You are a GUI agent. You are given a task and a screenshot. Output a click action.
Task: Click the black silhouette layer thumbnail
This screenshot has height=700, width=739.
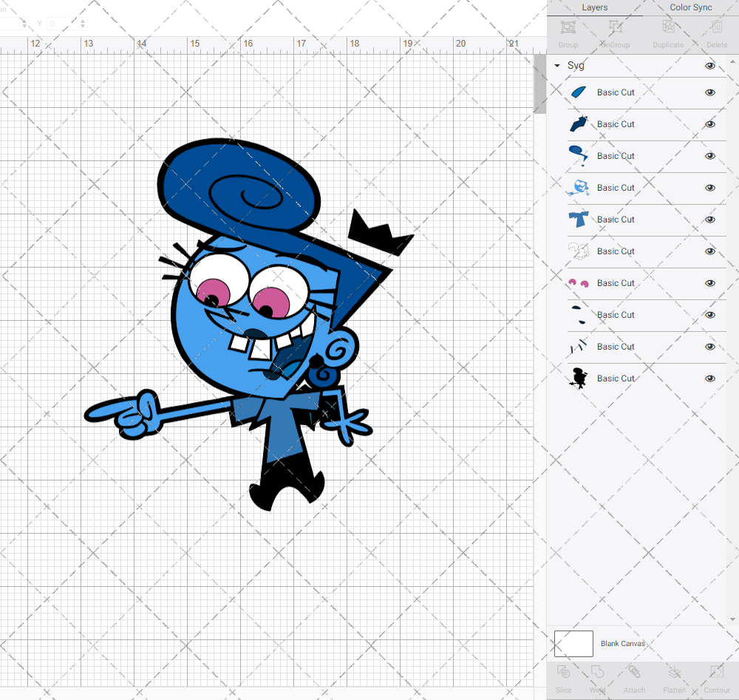pyautogui.click(x=579, y=378)
